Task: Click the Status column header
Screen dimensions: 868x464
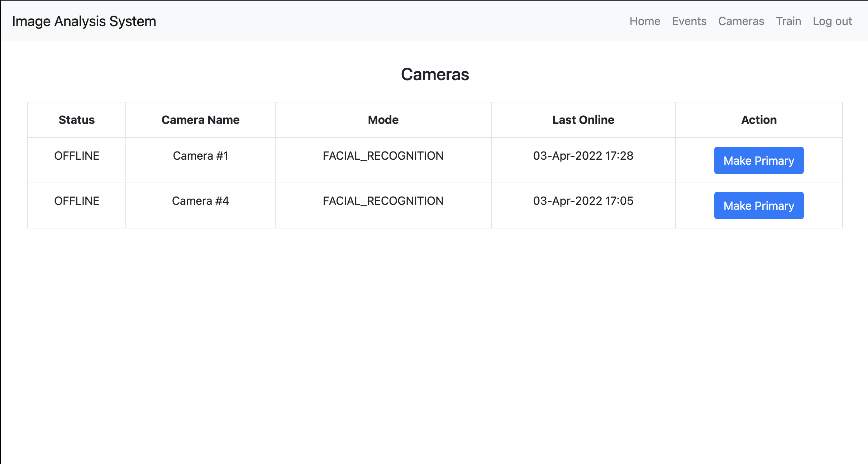Action: (x=77, y=120)
